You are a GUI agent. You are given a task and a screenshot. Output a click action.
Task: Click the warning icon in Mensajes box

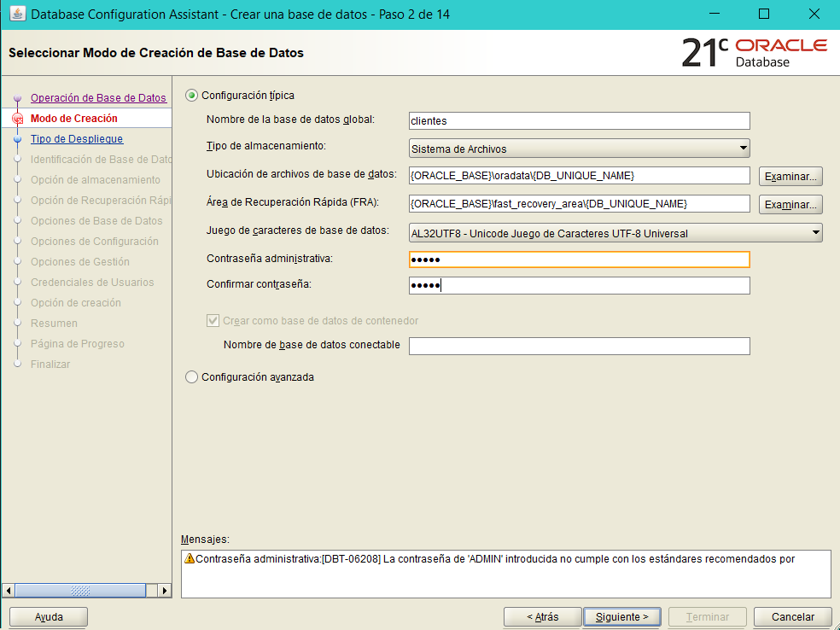click(x=190, y=559)
